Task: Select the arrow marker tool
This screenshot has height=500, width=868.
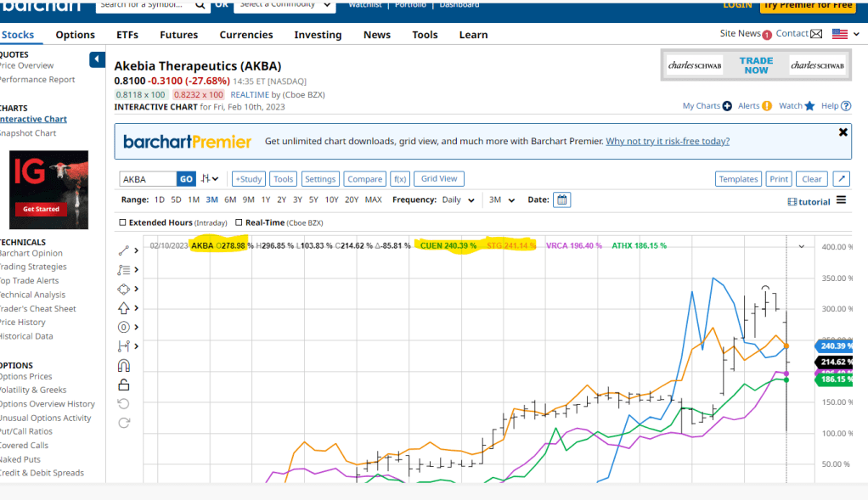Action: (124, 308)
